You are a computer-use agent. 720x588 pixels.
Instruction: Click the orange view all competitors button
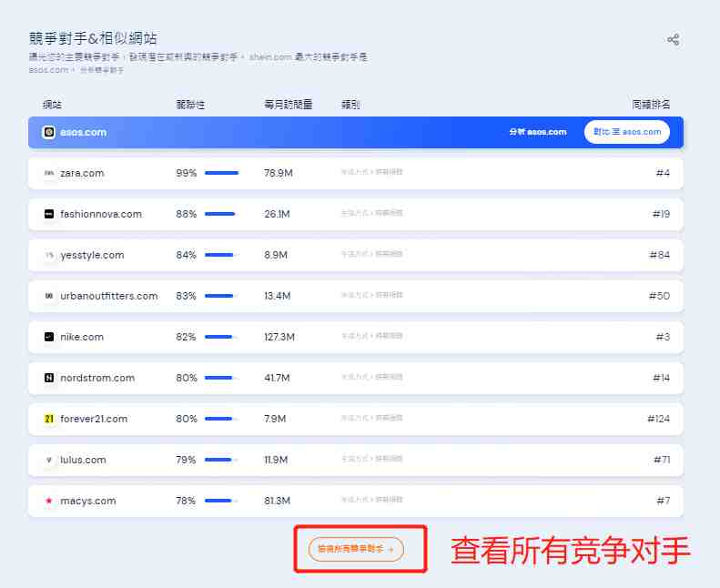tap(356, 549)
